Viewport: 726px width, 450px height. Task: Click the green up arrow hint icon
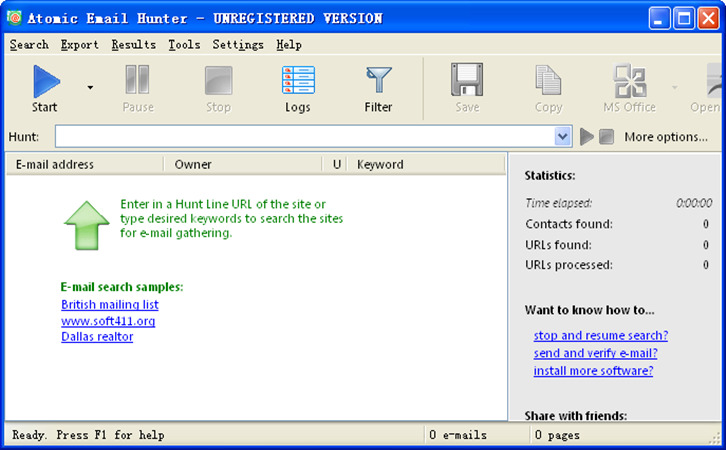click(87, 225)
